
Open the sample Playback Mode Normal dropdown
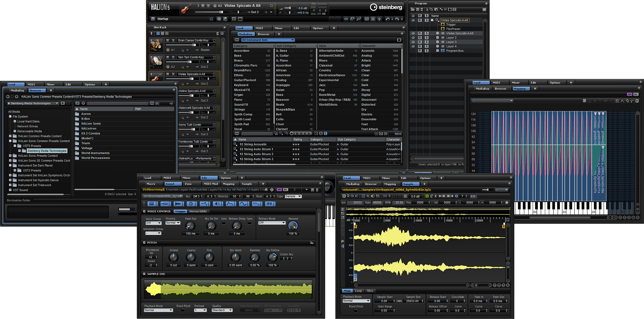pyautogui.click(x=356, y=301)
